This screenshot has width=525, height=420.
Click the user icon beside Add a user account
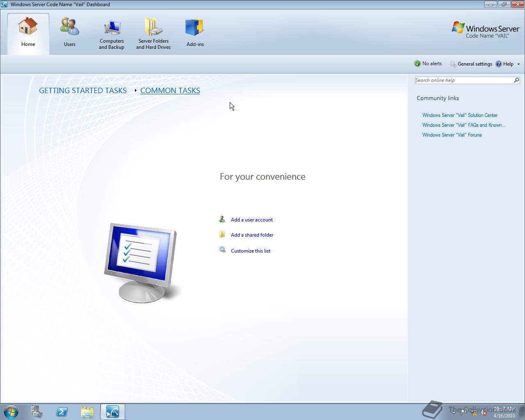click(222, 219)
